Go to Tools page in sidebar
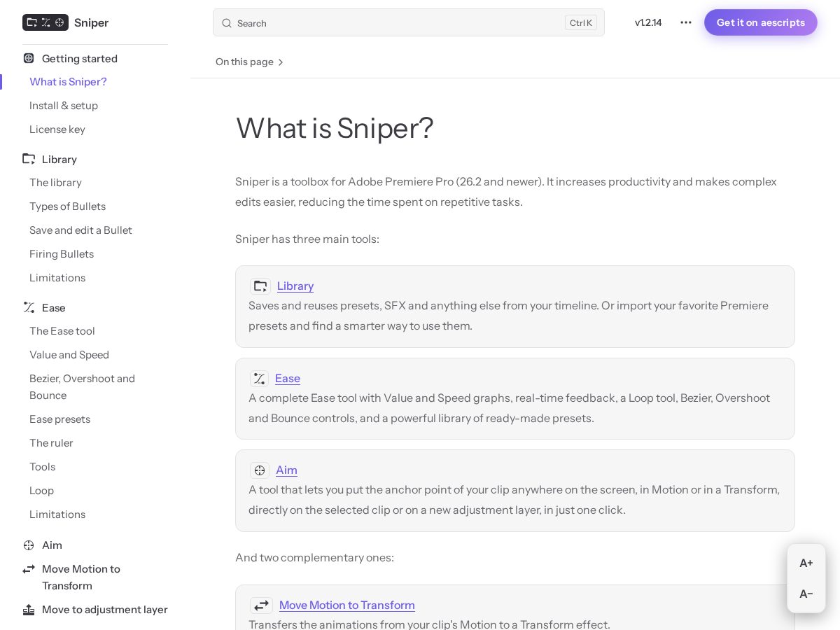The height and width of the screenshot is (630, 840). 42,466
